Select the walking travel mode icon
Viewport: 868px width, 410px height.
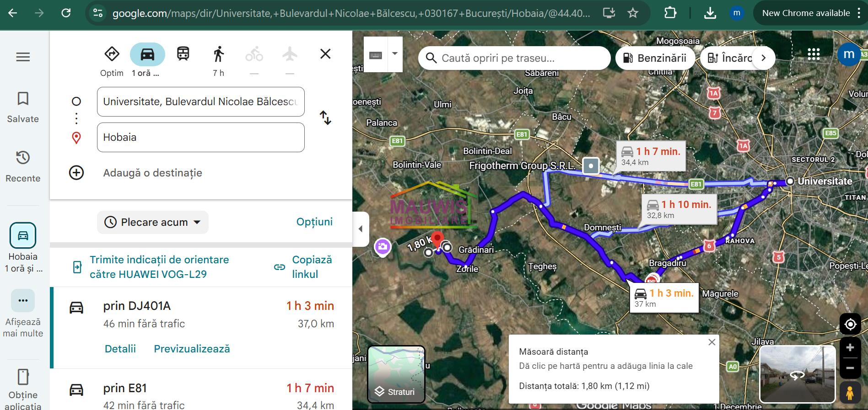pos(219,54)
